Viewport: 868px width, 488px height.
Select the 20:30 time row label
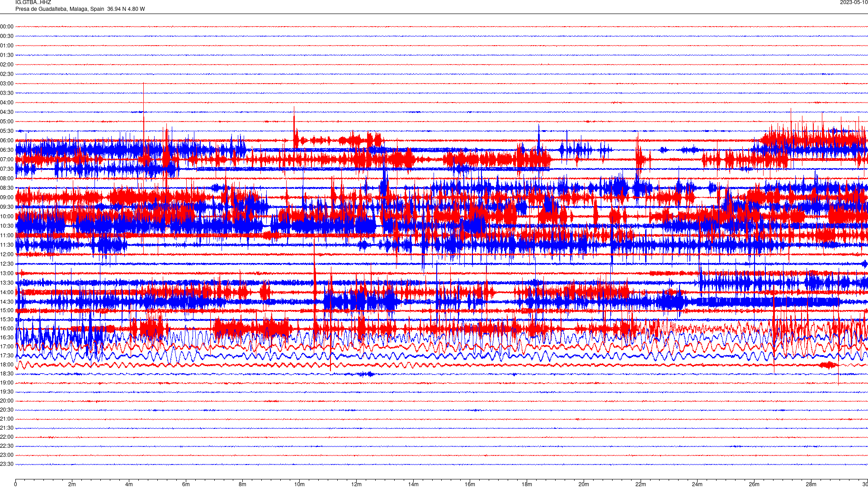coord(7,410)
